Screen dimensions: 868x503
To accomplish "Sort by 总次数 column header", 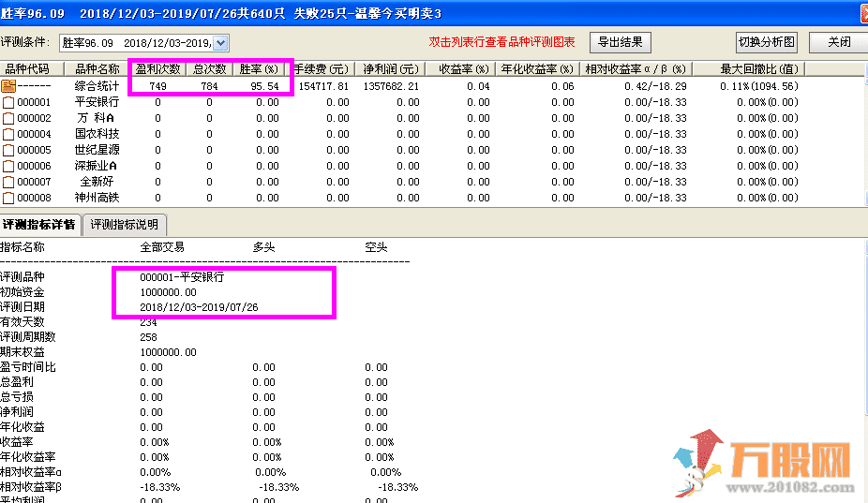I will (209, 69).
